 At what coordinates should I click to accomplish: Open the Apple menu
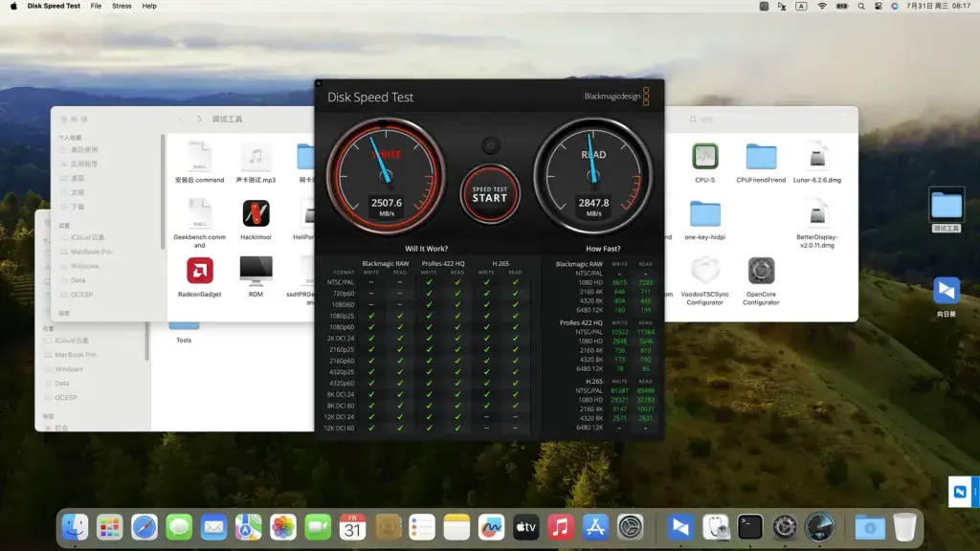point(13,7)
